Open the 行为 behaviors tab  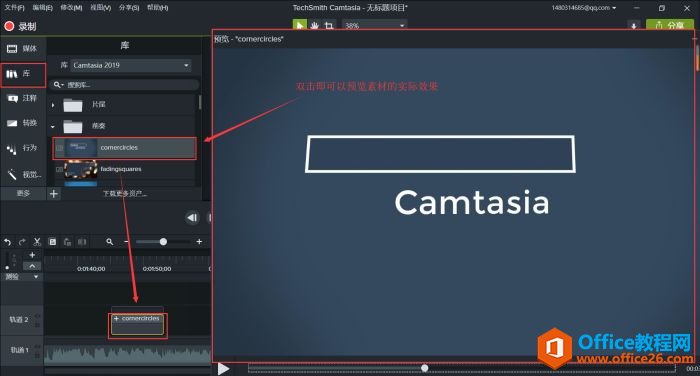point(22,148)
